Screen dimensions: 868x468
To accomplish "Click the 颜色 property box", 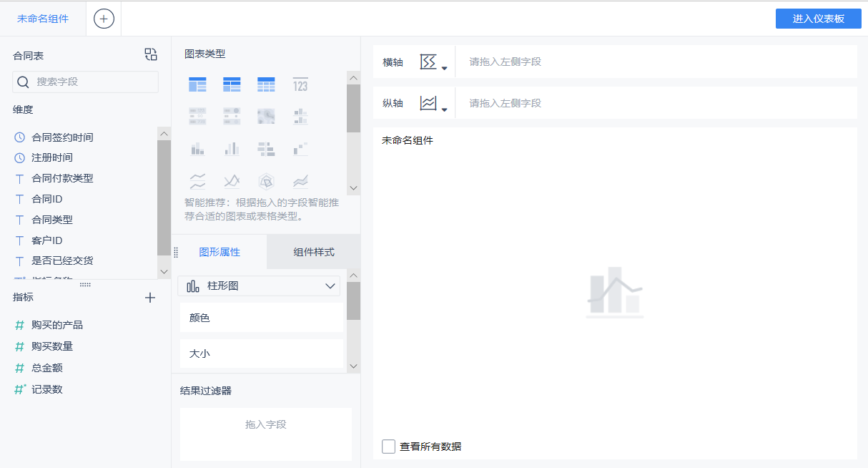I will click(261, 318).
